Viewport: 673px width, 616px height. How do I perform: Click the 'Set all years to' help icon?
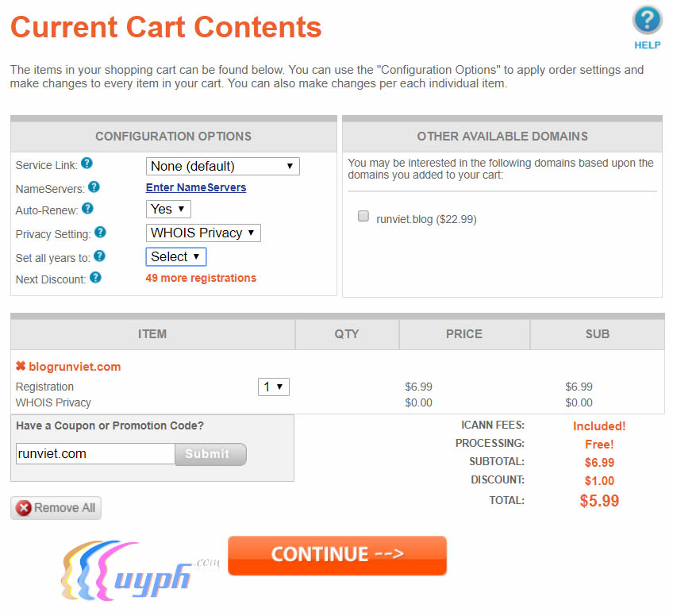tap(99, 256)
